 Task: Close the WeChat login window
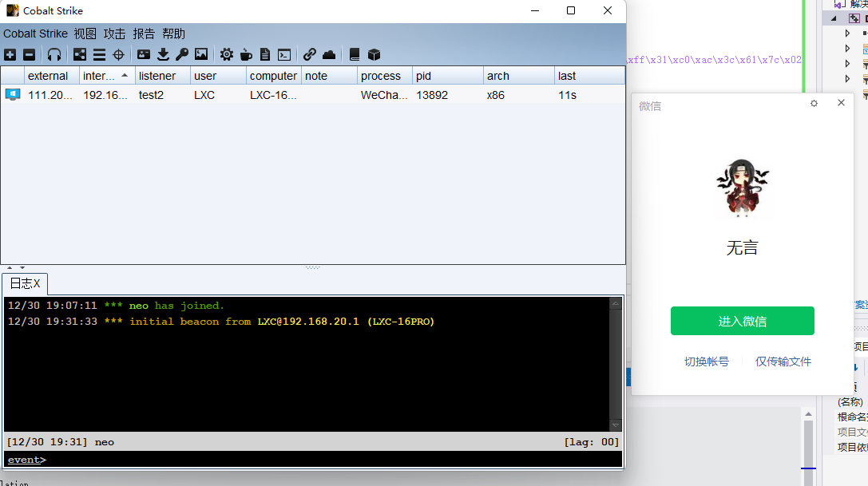tap(841, 102)
